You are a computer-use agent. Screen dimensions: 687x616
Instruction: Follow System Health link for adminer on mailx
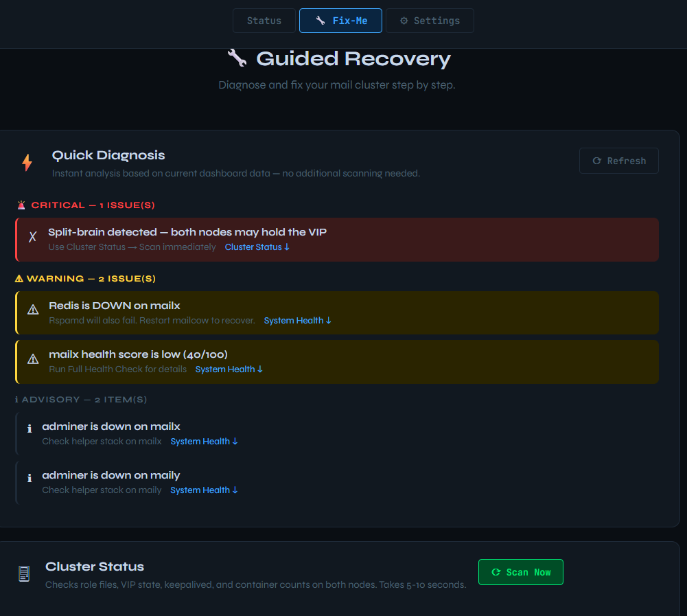tap(204, 441)
